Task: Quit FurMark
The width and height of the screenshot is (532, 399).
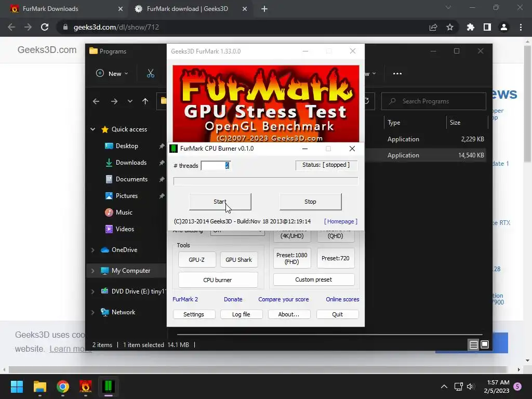Action: tap(337, 314)
